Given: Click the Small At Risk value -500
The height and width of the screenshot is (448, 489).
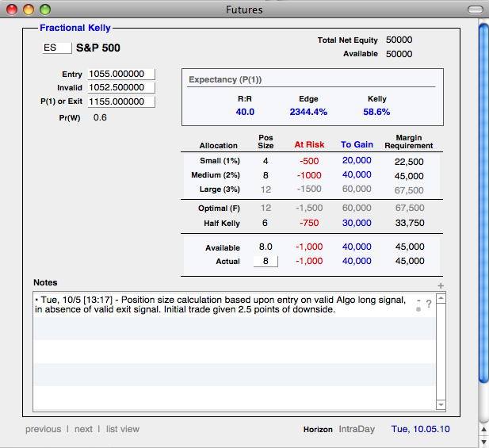Looking at the screenshot, I should coord(309,161).
